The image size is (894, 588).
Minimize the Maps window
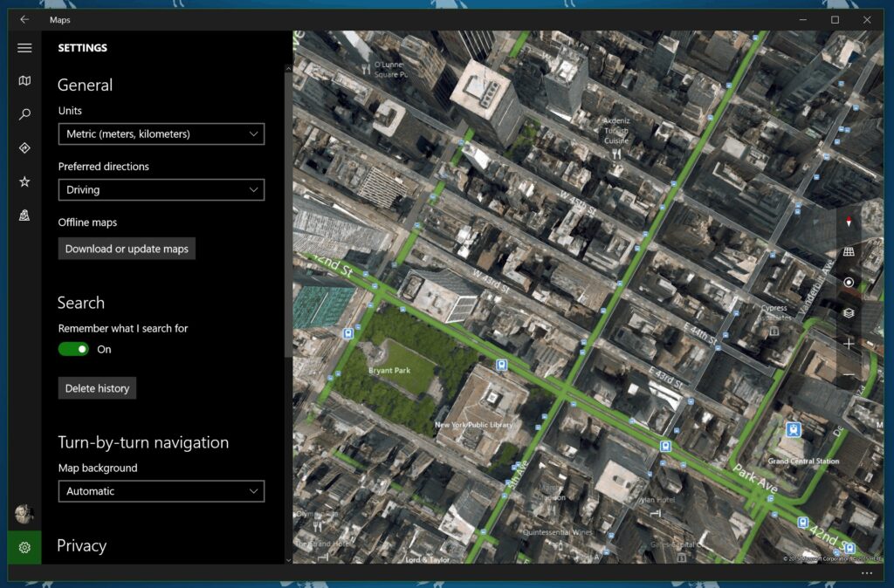coord(803,19)
